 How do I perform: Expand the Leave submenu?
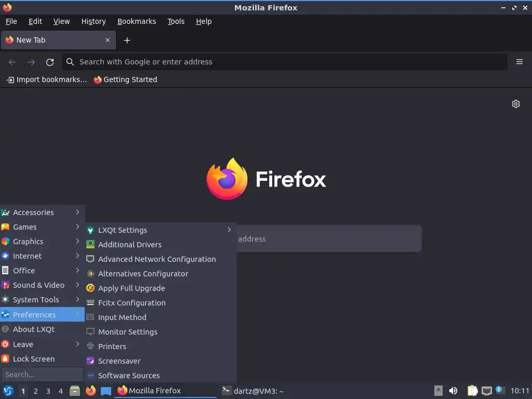42,344
